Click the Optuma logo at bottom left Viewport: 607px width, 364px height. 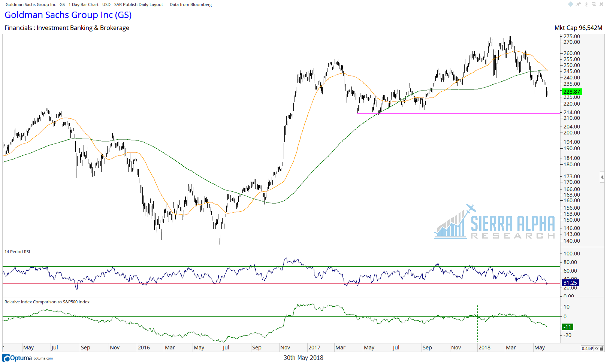pyautogui.click(x=17, y=358)
